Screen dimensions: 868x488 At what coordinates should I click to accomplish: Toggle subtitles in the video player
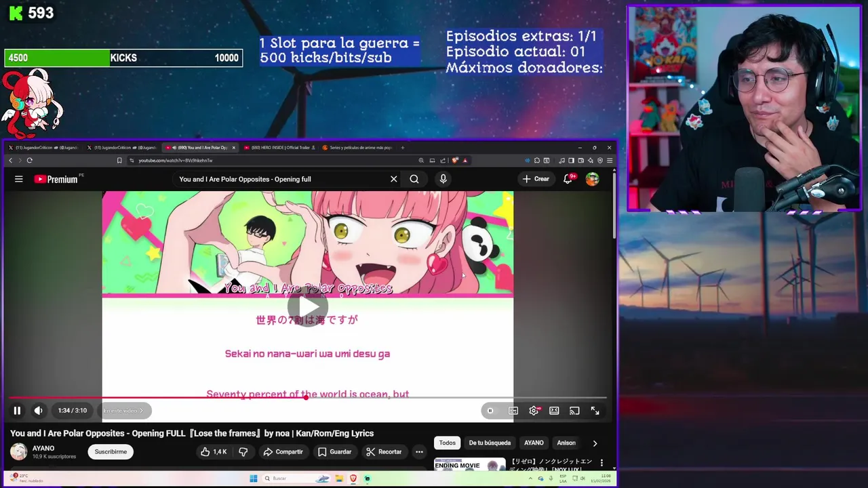513,411
